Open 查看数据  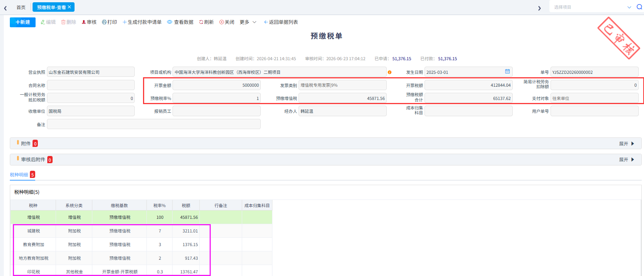click(x=180, y=22)
